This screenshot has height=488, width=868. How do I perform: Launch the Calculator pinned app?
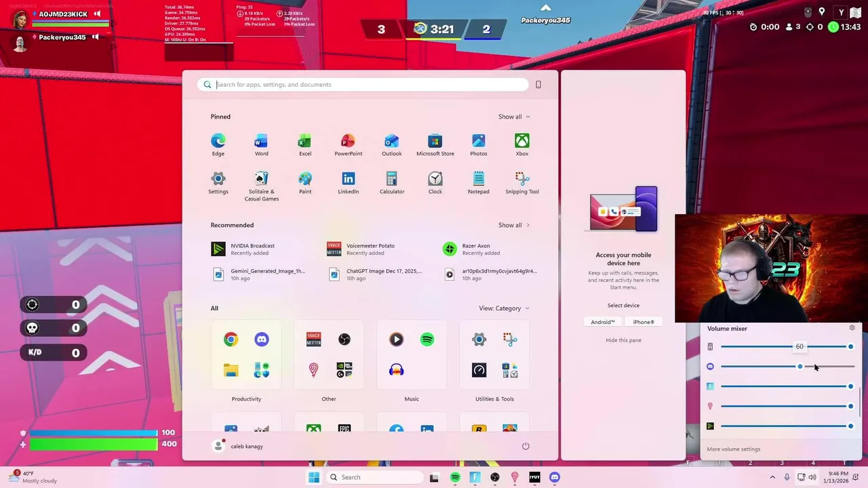[x=391, y=182]
